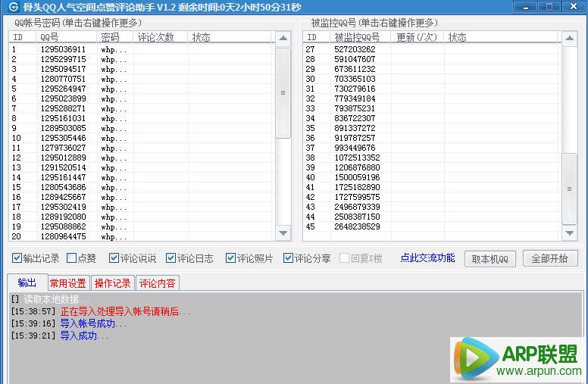Enable the 点赞 checkbox
The width and height of the screenshot is (588, 384).
click(71, 258)
